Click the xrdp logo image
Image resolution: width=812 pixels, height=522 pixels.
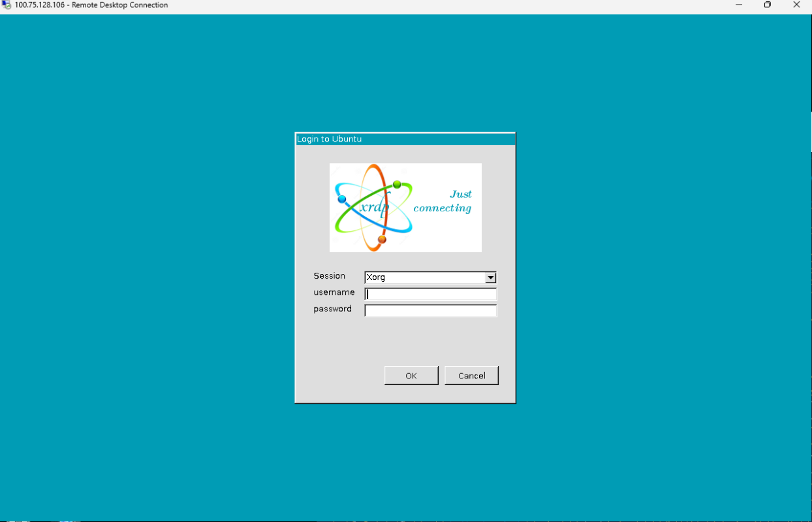(405, 207)
